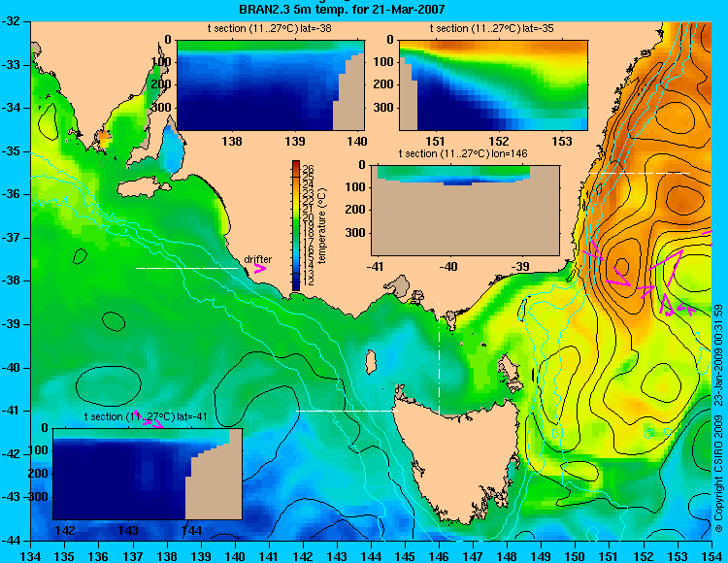Select the "t section (11..27°C) lat=-41" heading
The width and height of the screenshot is (728, 563).
coord(146,416)
